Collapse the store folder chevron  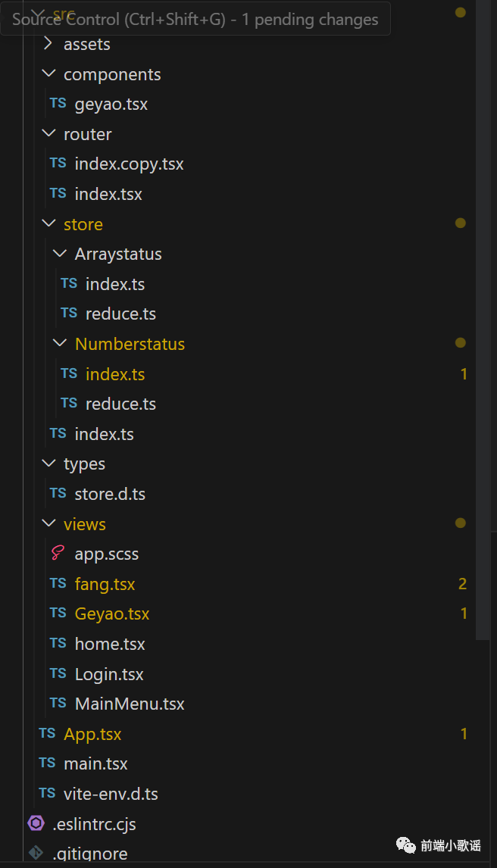pyautogui.click(x=48, y=223)
